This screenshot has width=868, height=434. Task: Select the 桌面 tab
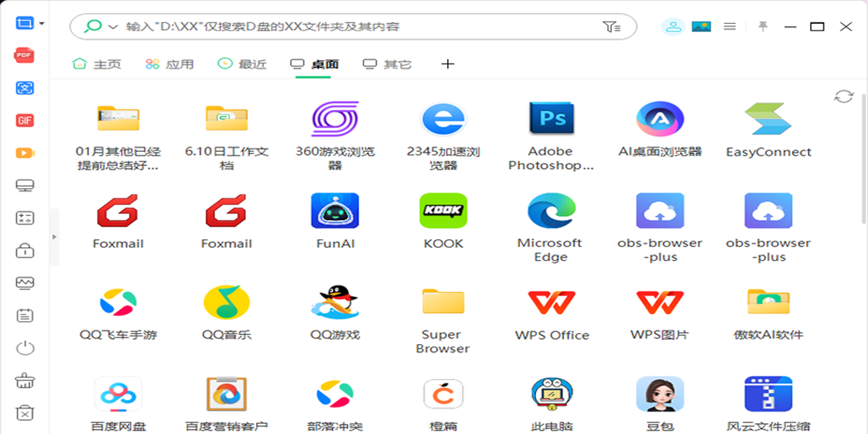coord(315,64)
